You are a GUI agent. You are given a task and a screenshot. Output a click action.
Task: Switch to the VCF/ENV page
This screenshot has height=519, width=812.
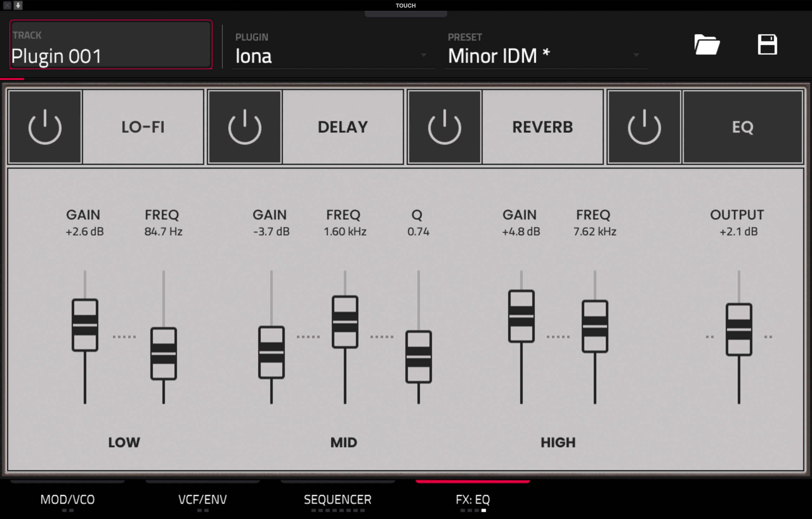(x=202, y=499)
